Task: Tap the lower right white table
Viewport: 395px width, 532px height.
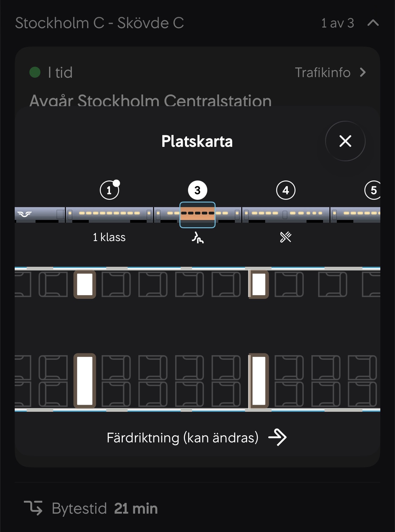Action: point(259,381)
